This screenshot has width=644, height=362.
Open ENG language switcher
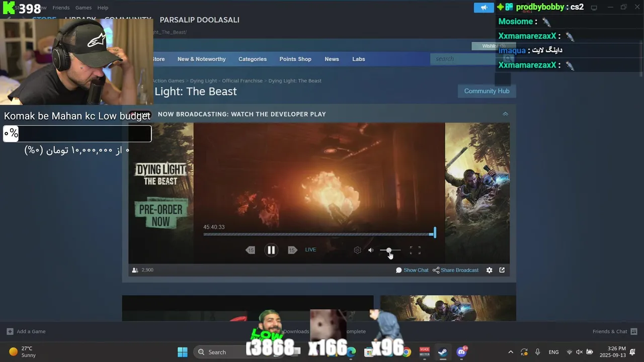tap(553, 352)
